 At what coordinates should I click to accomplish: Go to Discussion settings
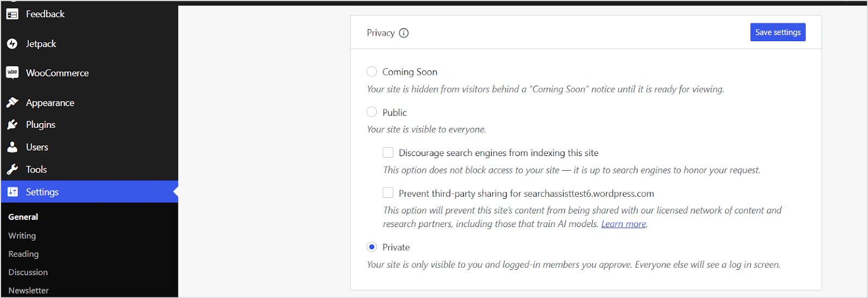pyautogui.click(x=28, y=272)
